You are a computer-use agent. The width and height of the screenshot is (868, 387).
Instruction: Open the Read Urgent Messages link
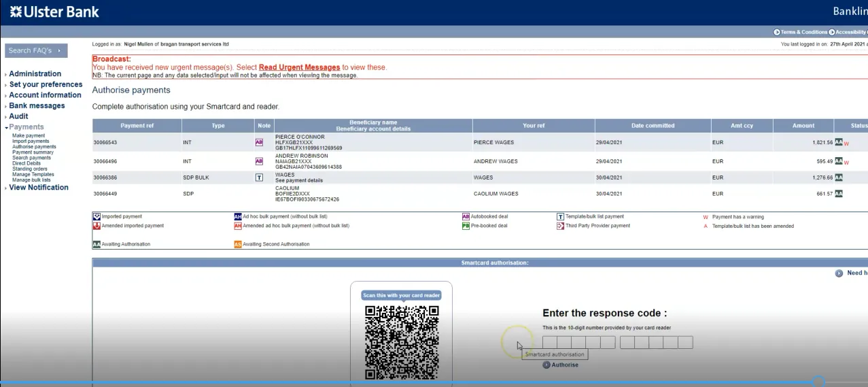coord(299,67)
